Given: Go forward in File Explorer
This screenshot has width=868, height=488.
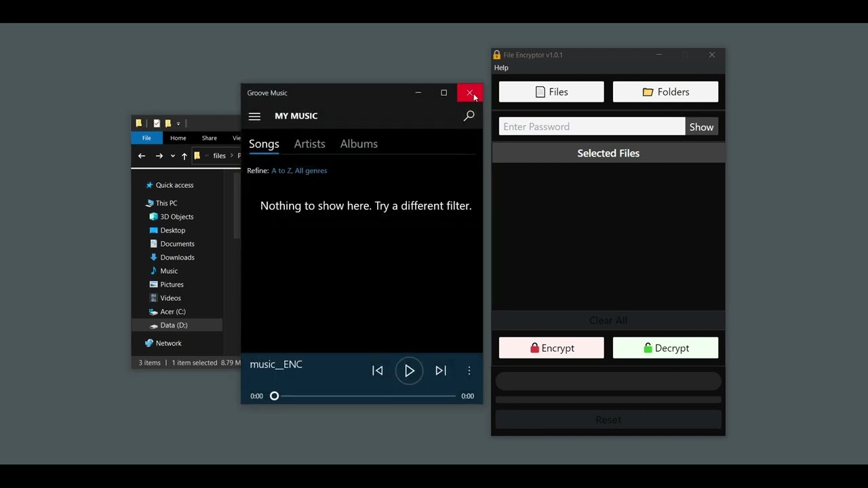Looking at the screenshot, I should (x=159, y=156).
